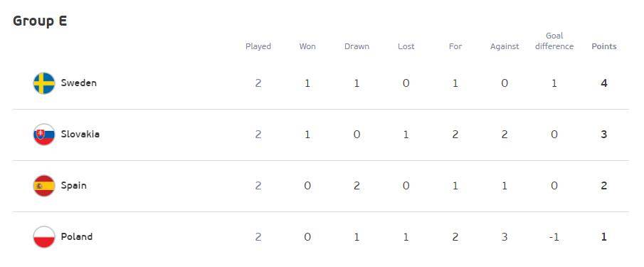The image size is (644, 267).
Task: Click the Group E heading
Action: click(x=40, y=21)
